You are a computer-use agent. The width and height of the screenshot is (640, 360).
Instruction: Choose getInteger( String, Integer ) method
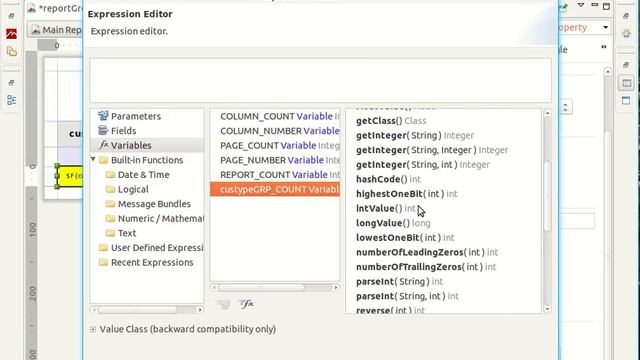coord(432,150)
